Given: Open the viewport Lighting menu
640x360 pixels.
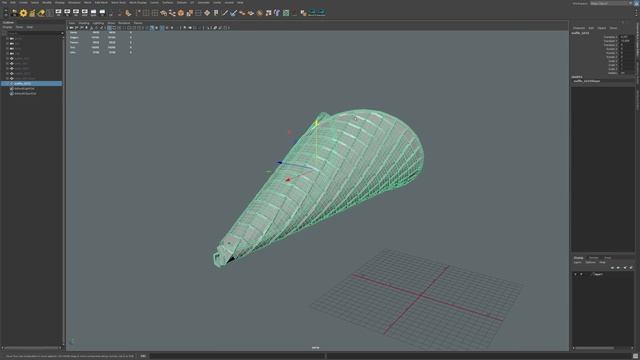Looking at the screenshot, I should (x=98, y=23).
